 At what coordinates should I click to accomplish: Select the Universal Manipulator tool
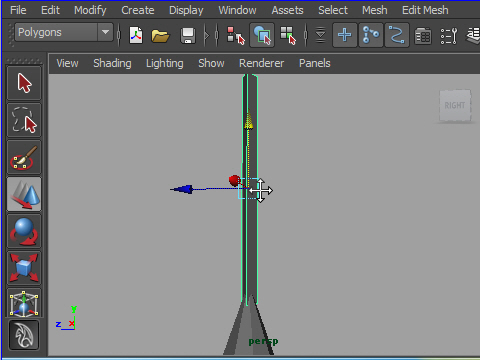pyautogui.click(x=24, y=303)
